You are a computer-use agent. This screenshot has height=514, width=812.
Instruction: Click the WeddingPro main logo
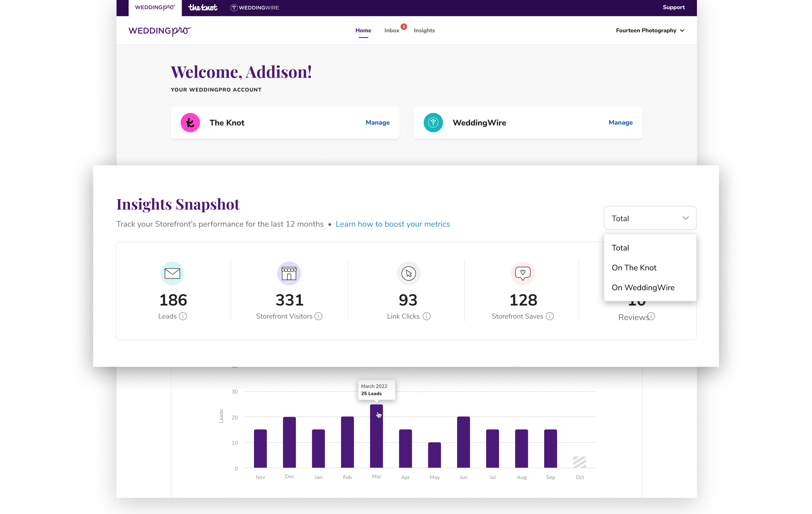point(160,31)
